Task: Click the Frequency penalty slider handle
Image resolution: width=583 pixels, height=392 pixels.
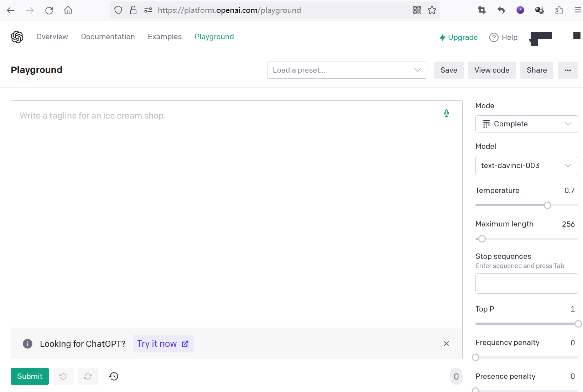Action: click(x=475, y=357)
